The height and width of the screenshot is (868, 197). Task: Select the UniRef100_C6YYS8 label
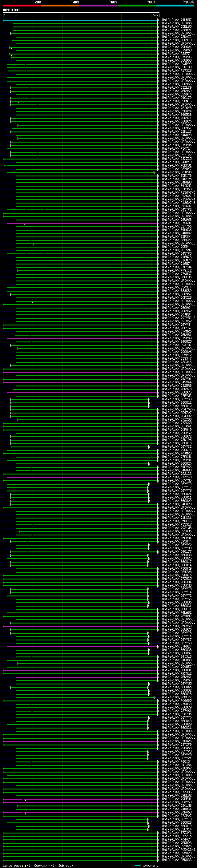tap(177, 399)
